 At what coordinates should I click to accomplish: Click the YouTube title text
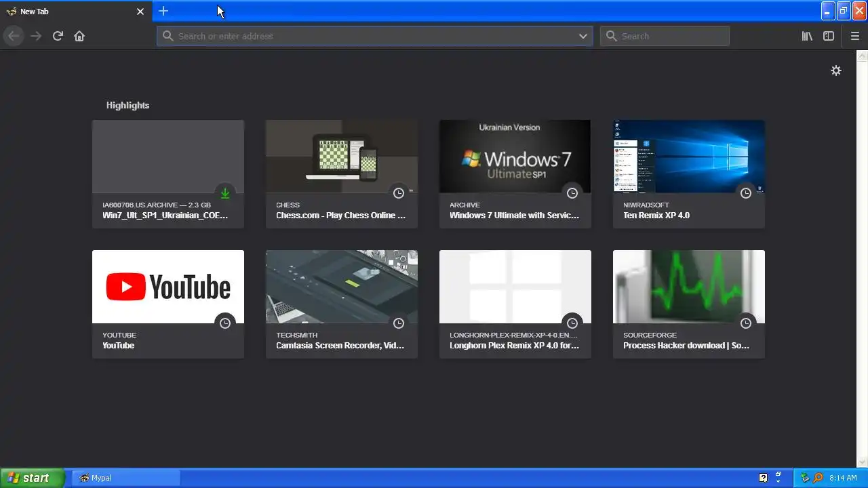tap(119, 346)
